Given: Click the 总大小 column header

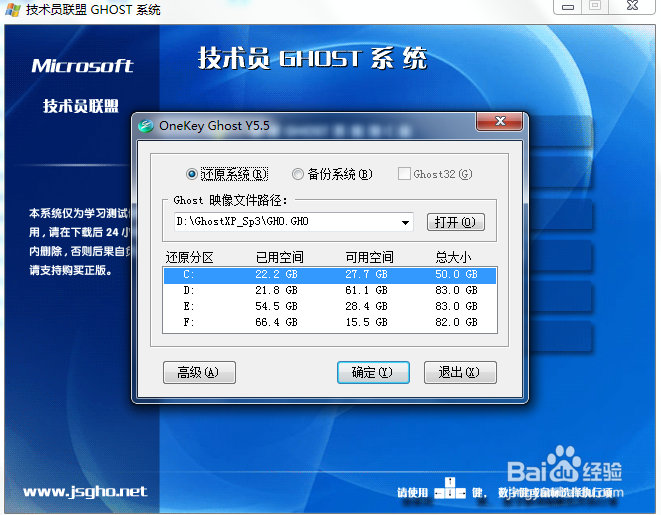Looking at the screenshot, I should [x=453, y=257].
